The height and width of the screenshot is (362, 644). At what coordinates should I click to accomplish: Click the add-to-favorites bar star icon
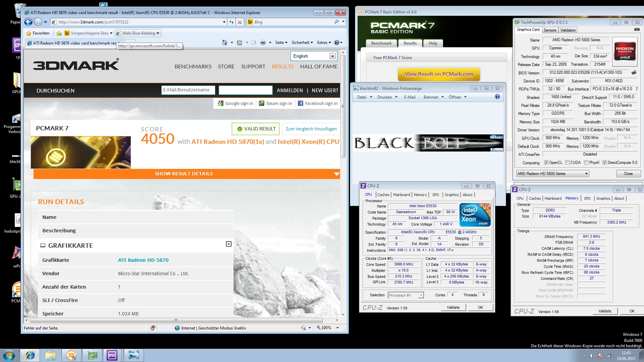[59, 33]
